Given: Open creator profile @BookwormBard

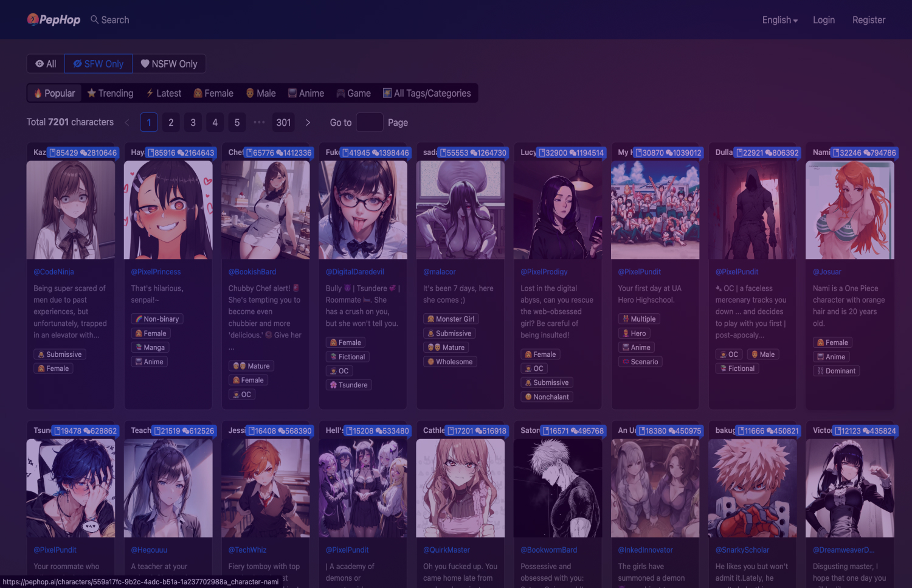Looking at the screenshot, I should click(549, 550).
